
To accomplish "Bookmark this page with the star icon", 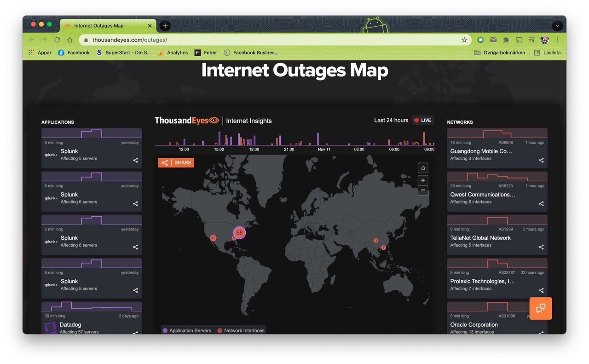I will click(x=464, y=40).
